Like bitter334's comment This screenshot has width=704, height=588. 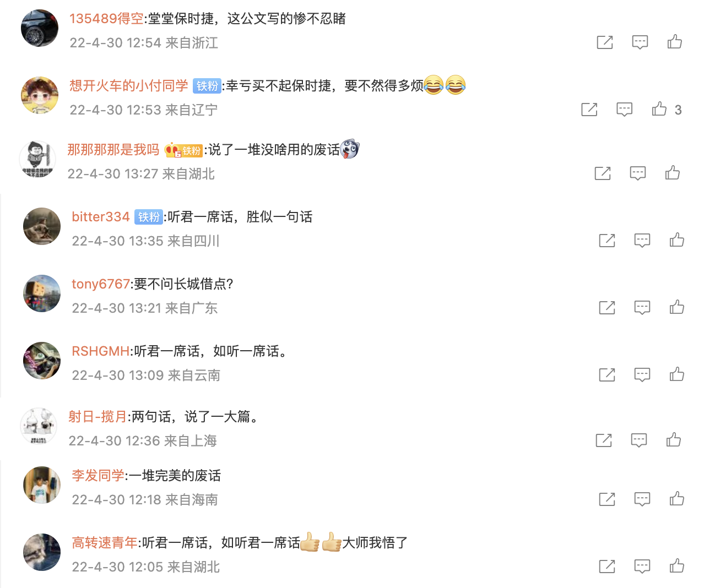tap(677, 240)
